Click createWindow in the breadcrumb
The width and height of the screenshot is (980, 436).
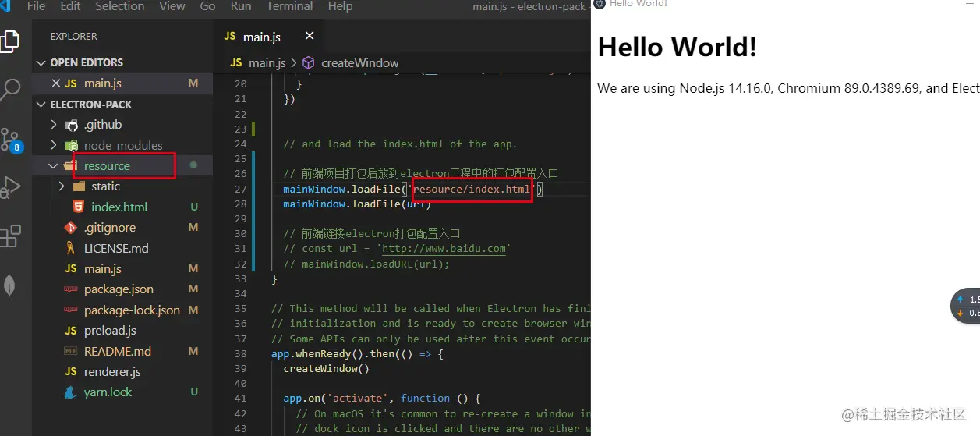359,62
